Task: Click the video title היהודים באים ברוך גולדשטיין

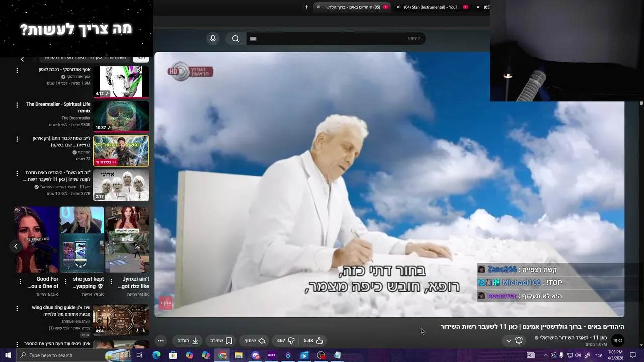Action: [532, 327]
